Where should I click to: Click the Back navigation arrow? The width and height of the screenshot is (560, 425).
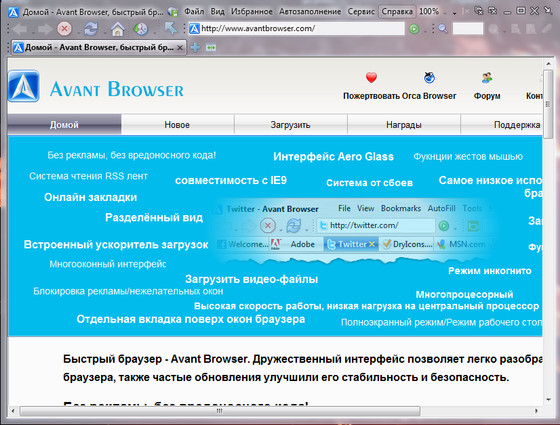pos(19,29)
